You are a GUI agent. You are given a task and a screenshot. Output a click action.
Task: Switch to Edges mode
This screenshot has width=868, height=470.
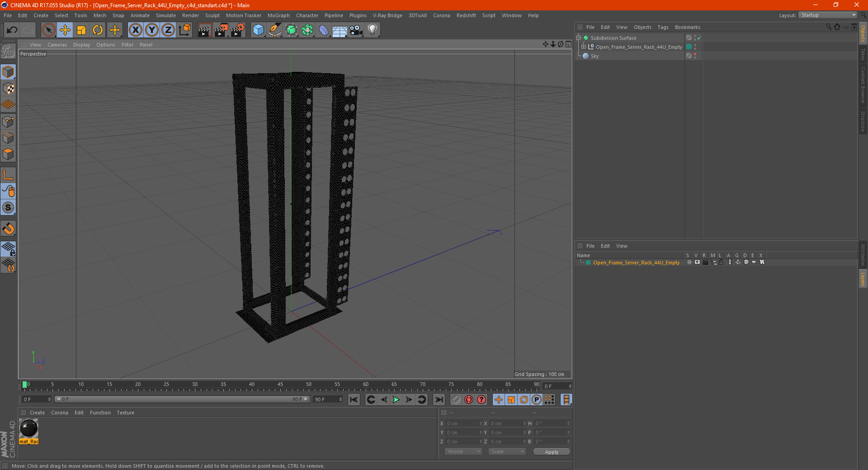[8, 138]
